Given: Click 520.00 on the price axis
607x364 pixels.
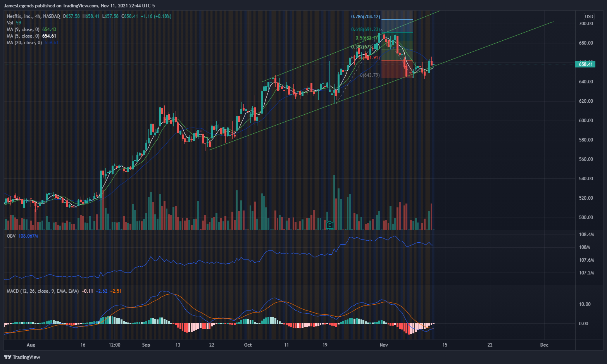Looking at the screenshot, I should (586, 198).
